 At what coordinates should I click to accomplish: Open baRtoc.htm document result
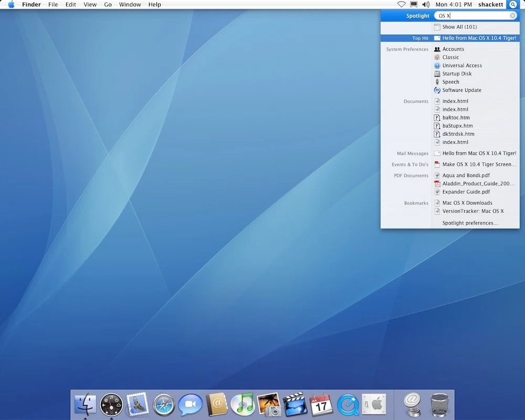[x=476, y=118]
